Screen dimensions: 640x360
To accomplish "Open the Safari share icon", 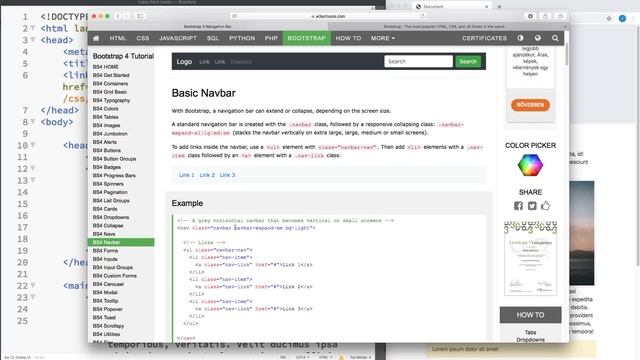I will click(545, 16).
